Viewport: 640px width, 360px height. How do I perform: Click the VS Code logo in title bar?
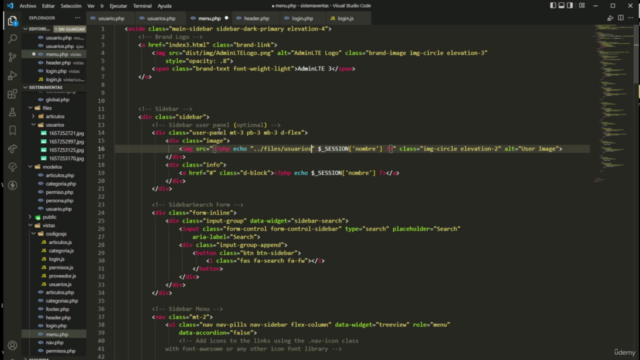point(10,6)
